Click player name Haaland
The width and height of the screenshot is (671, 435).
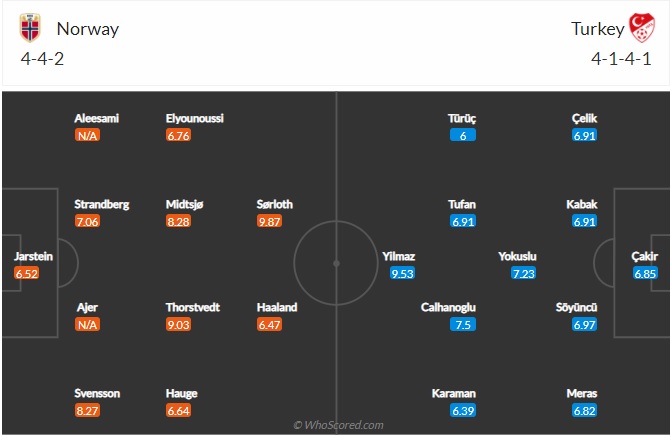(277, 307)
